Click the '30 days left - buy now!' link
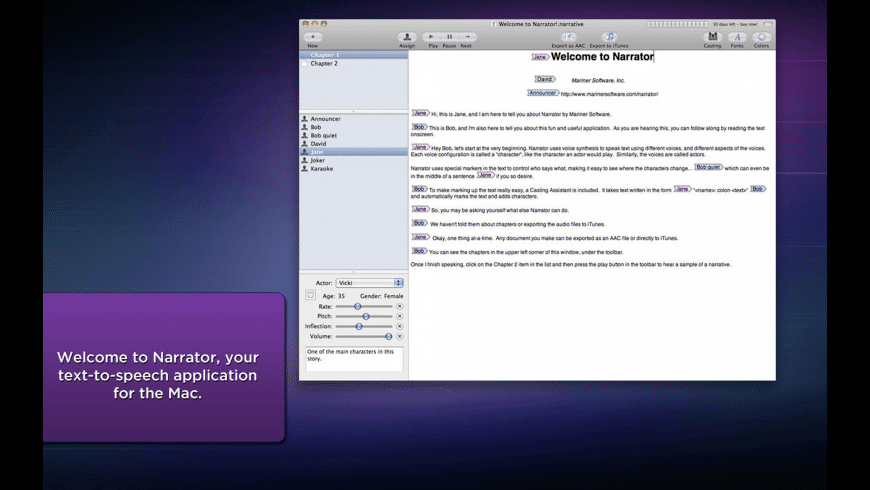870x490 pixels. click(x=735, y=24)
